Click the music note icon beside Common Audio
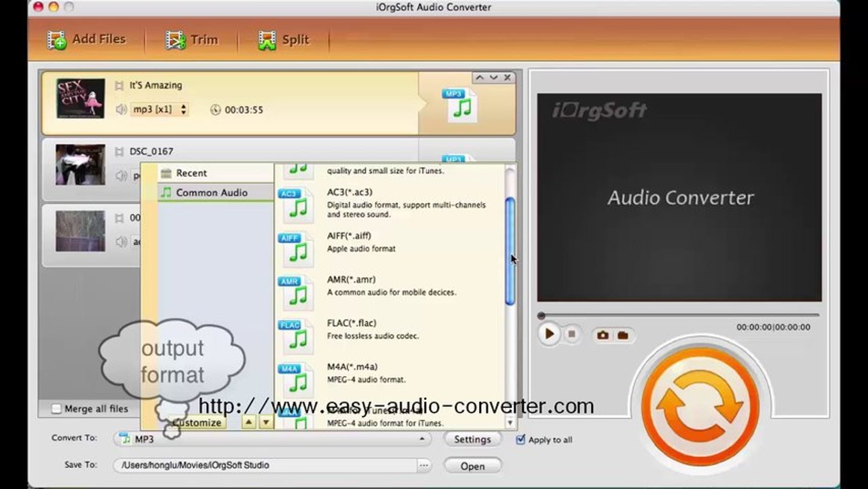868x489 pixels. tap(166, 193)
